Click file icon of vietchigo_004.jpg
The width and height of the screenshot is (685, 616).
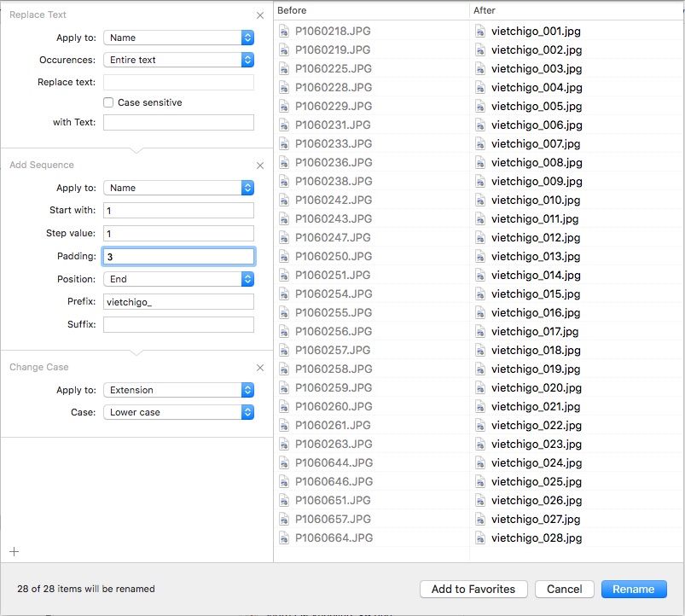coord(480,87)
